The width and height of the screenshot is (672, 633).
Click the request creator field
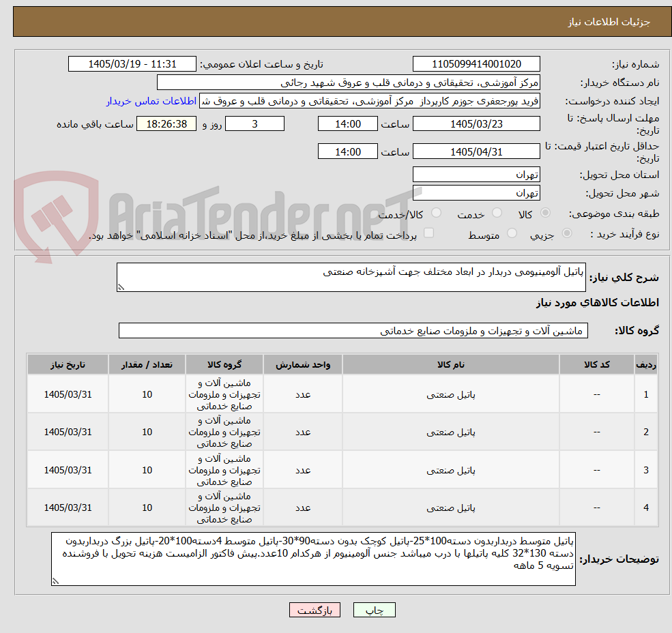pos(369,101)
